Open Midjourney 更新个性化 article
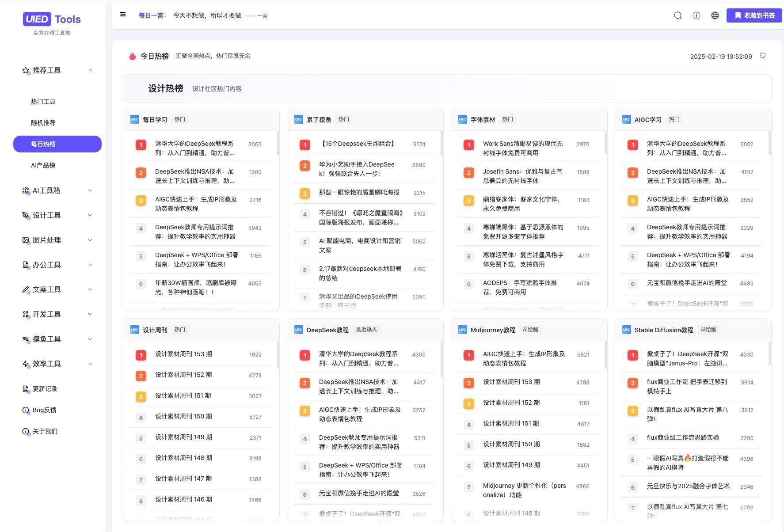Viewport: 784px width, 532px height. click(524, 490)
